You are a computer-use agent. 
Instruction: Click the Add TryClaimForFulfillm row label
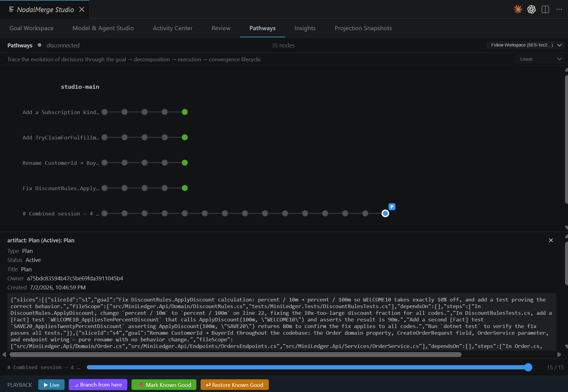61,138
